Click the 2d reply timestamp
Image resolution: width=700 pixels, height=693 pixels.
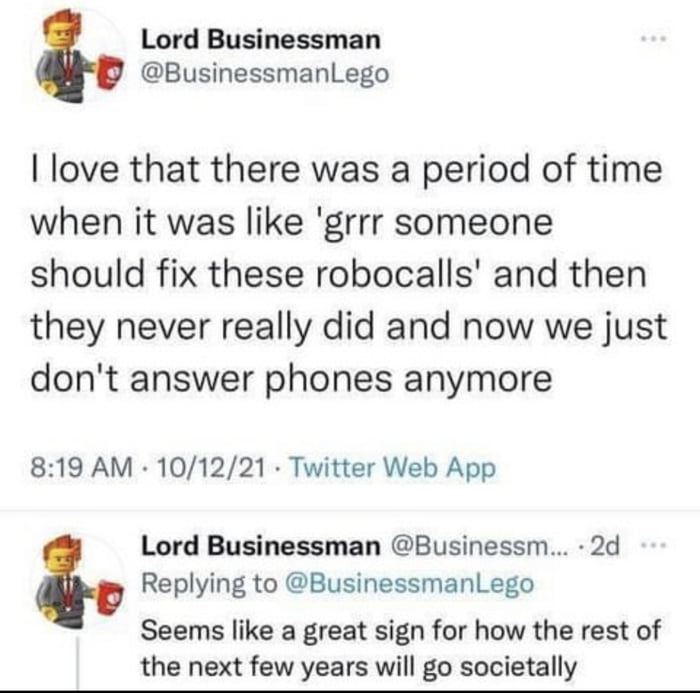pos(604,546)
